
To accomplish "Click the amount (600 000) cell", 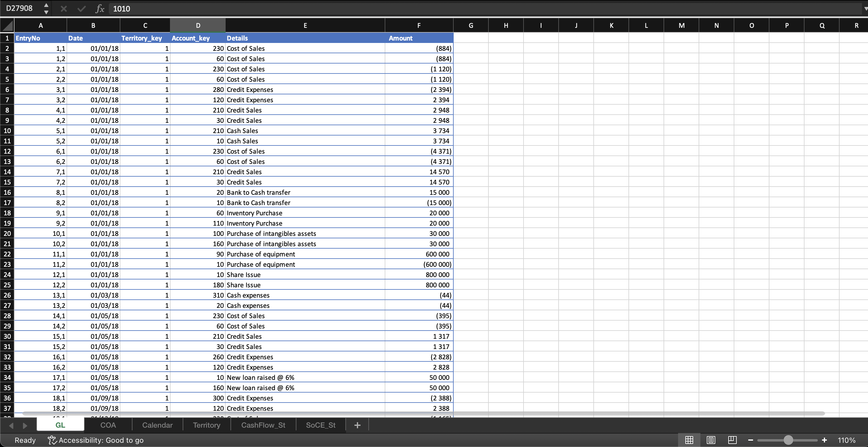I will pos(419,264).
